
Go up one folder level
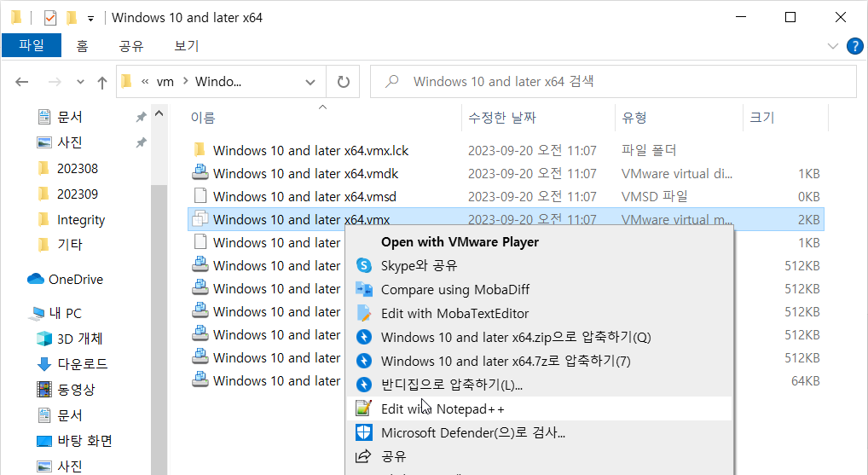point(101,83)
